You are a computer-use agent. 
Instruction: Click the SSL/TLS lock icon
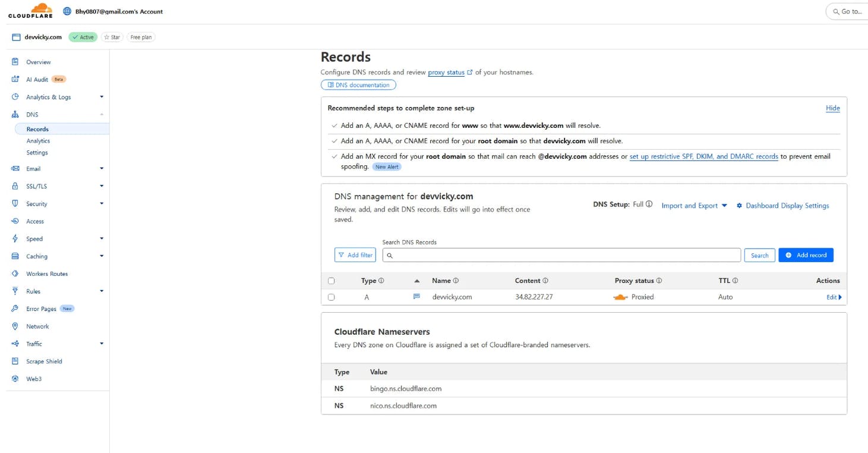point(15,186)
